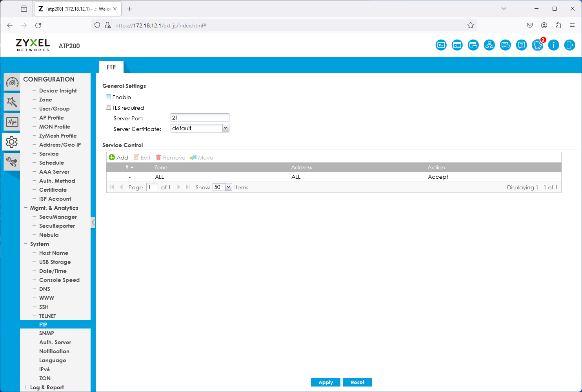Open the WWW menu item
The width and height of the screenshot is (582, 392).
pyautogui.click(x=47, y=298)
